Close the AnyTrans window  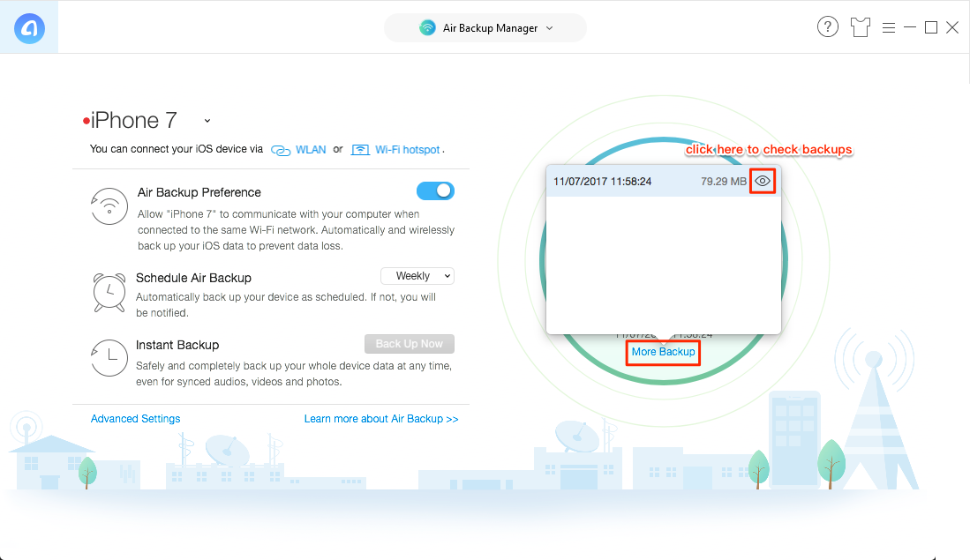[952, 27]
